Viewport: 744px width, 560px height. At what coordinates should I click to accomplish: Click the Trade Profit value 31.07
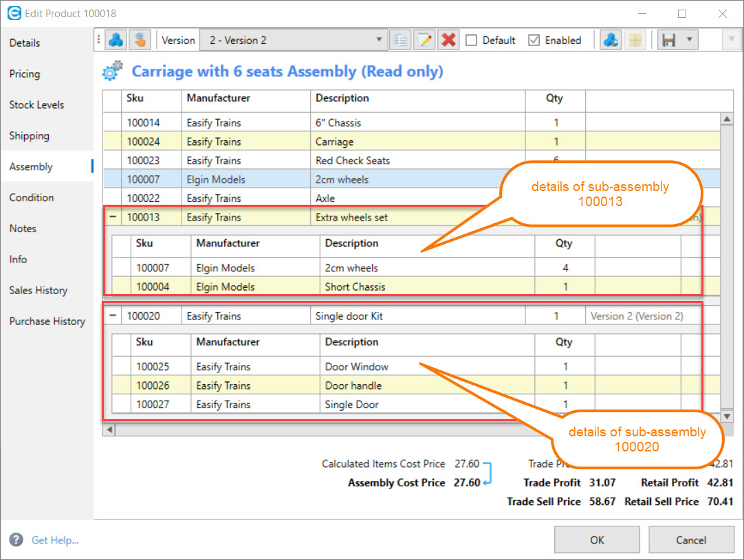(602, 482)
